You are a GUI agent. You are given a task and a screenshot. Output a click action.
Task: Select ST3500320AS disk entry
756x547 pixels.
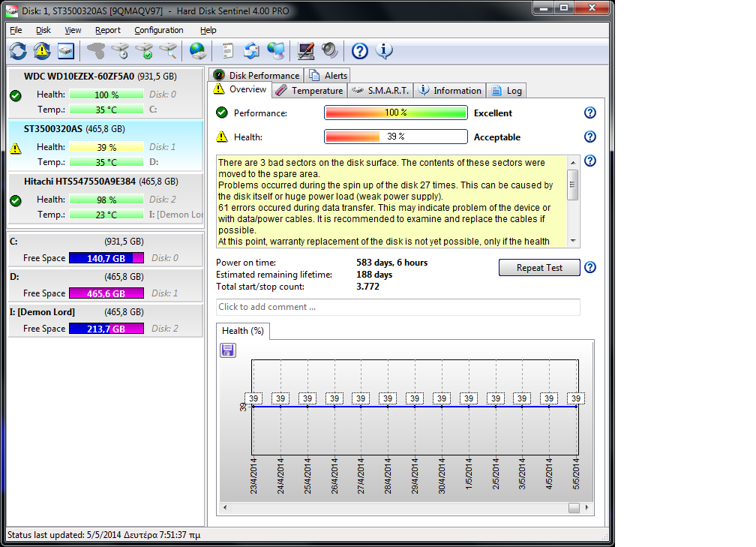[106, 146]
